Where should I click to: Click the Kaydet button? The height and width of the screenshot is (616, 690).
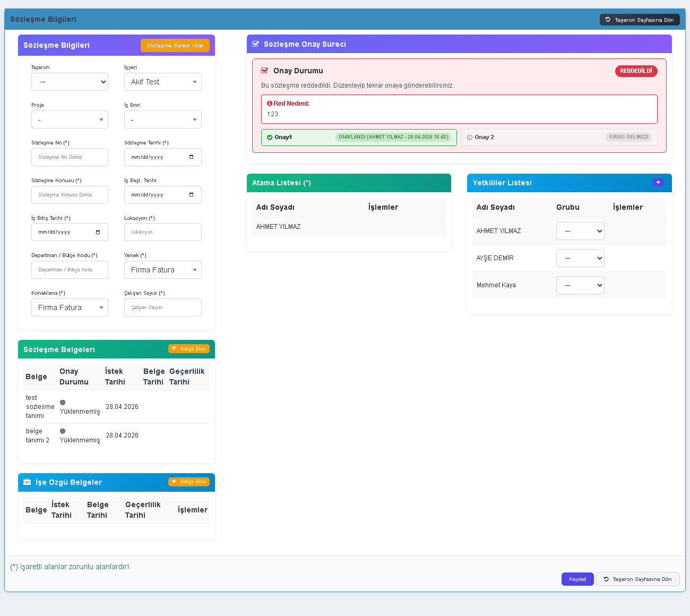point(577,579)
